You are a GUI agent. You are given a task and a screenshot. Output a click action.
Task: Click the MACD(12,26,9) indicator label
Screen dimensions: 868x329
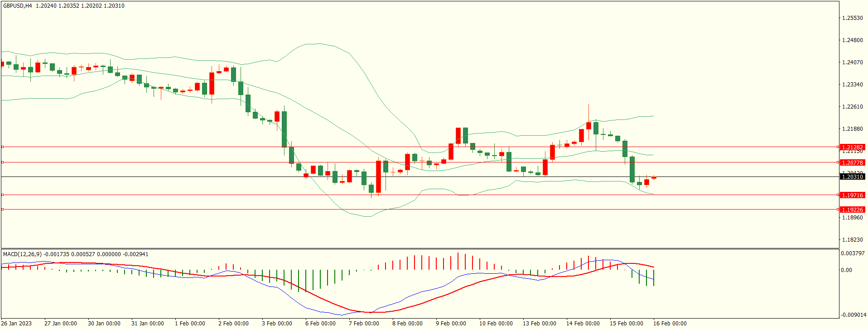click(22, 254)
